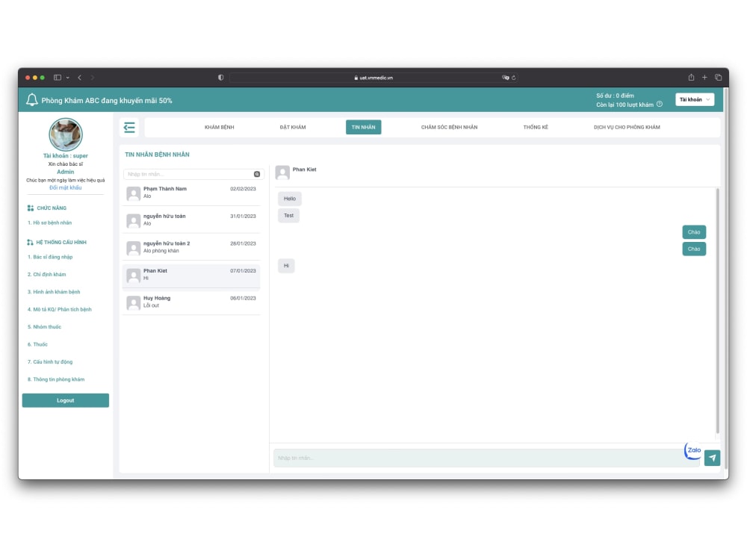Select the TIN NHẮN tab
Screen dimensions: 747x560
[364, 127]
